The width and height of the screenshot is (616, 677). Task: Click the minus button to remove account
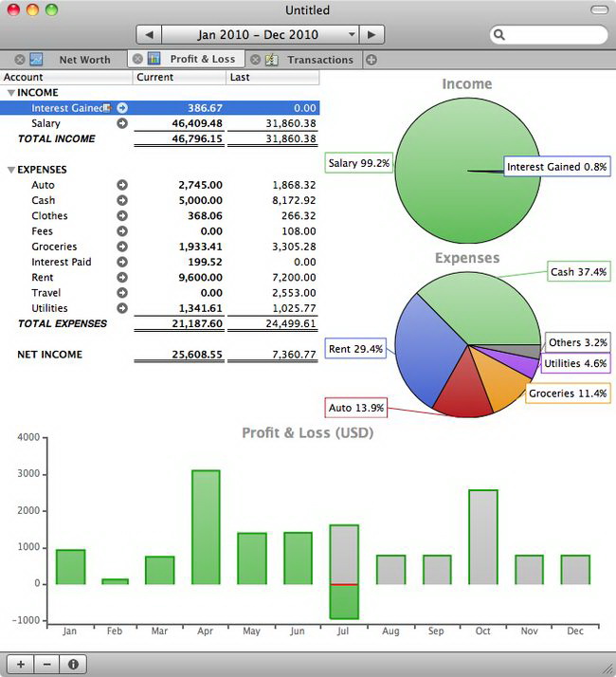pos(46,664)
